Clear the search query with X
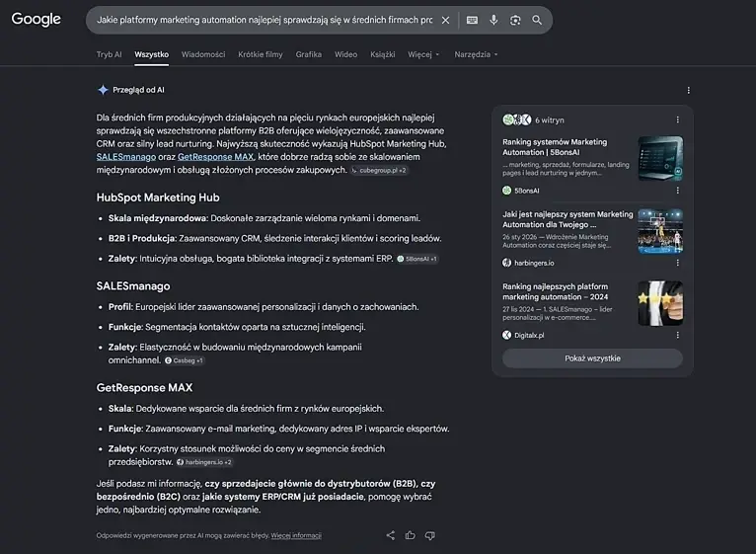The height and width of the screenshot is (554, 756). click(x=445, y=21)
